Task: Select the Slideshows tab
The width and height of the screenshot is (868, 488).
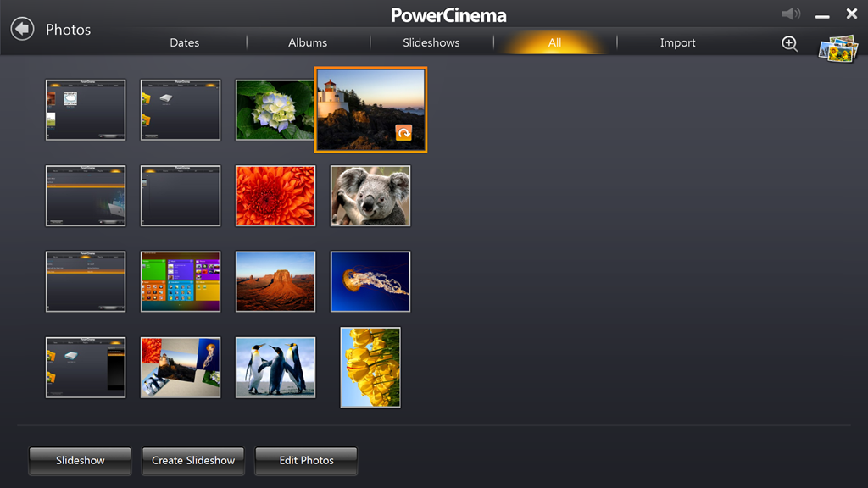Action: [x=431, y=42]
